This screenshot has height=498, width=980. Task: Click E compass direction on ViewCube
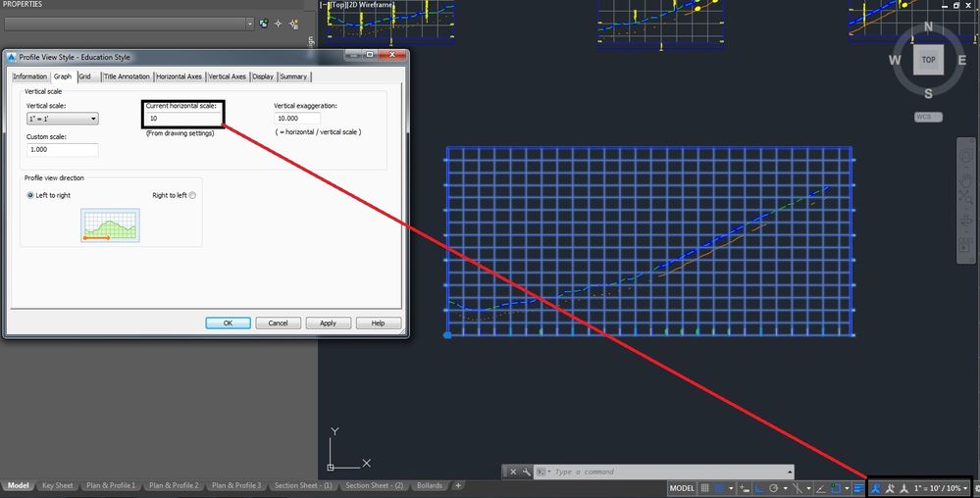coord(962,60)
